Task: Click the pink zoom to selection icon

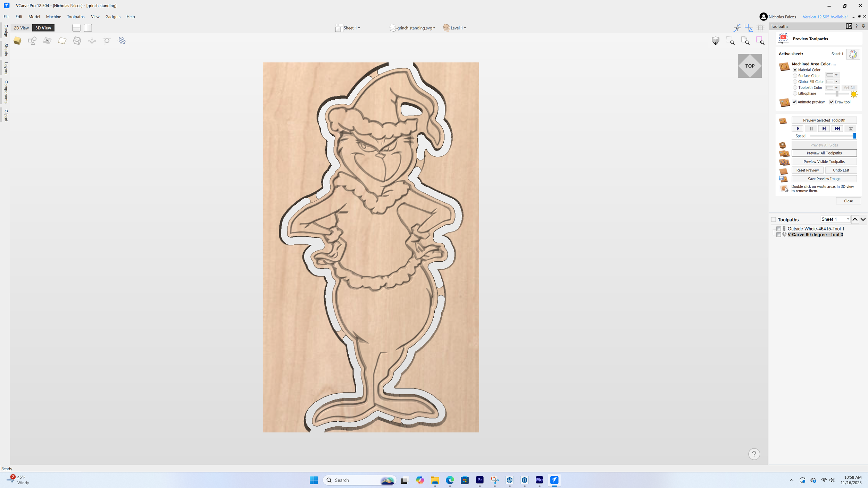Action: [760, 41]
